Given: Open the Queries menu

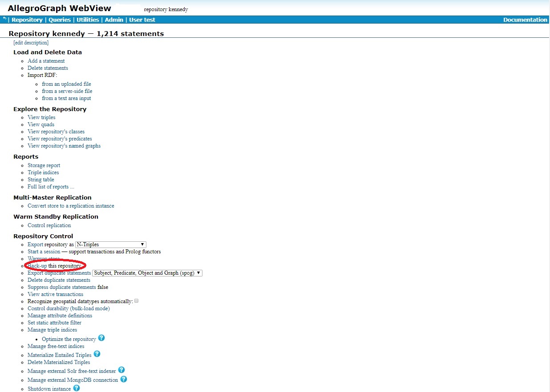Looking at the screenshot, I should click(60, 20).
